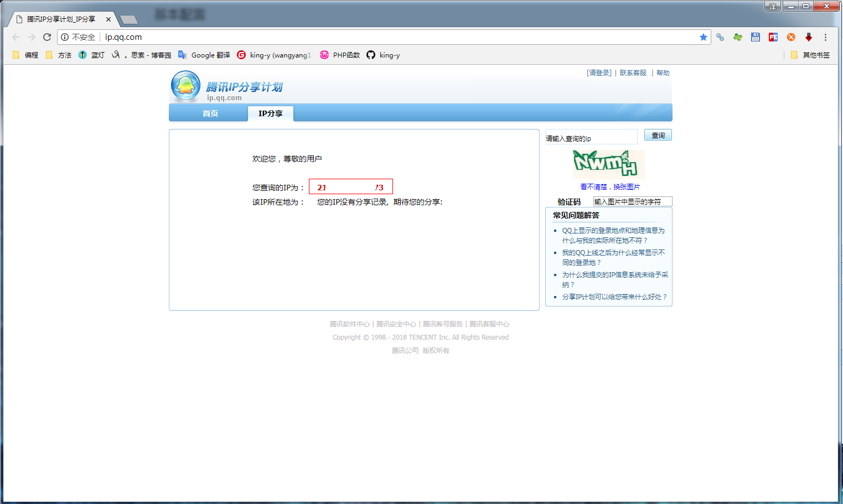The width and height of the screenshot is (843, 504).
Task: Open the GitHub king-y bookmark
Action: (383, 55)
